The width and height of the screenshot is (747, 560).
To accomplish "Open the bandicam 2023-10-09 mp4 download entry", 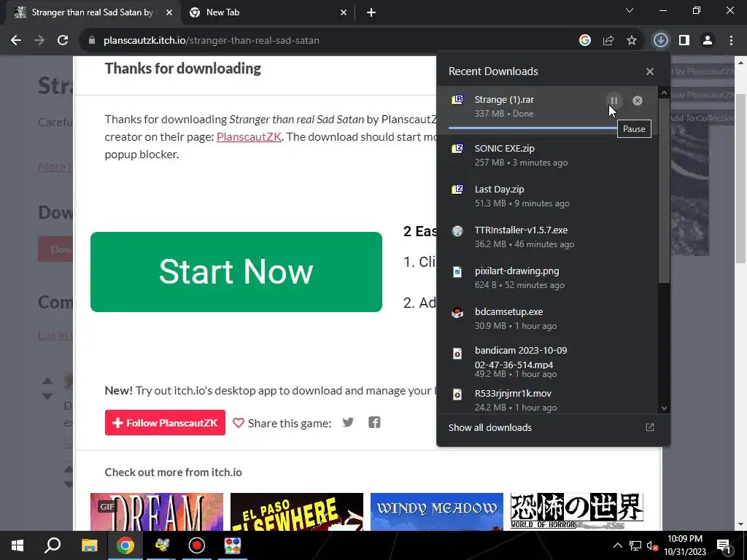I will [x=547, y=361].
